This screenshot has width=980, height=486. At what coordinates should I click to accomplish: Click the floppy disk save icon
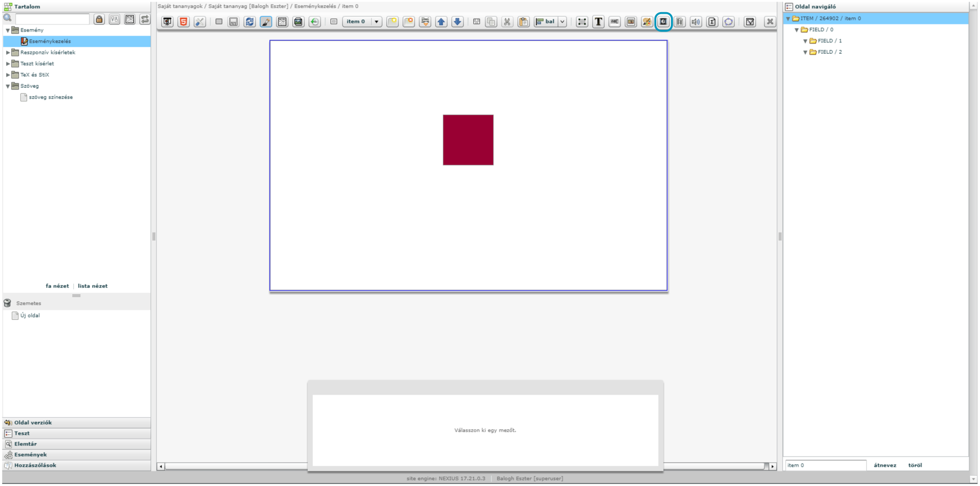(x=233, y=22)
